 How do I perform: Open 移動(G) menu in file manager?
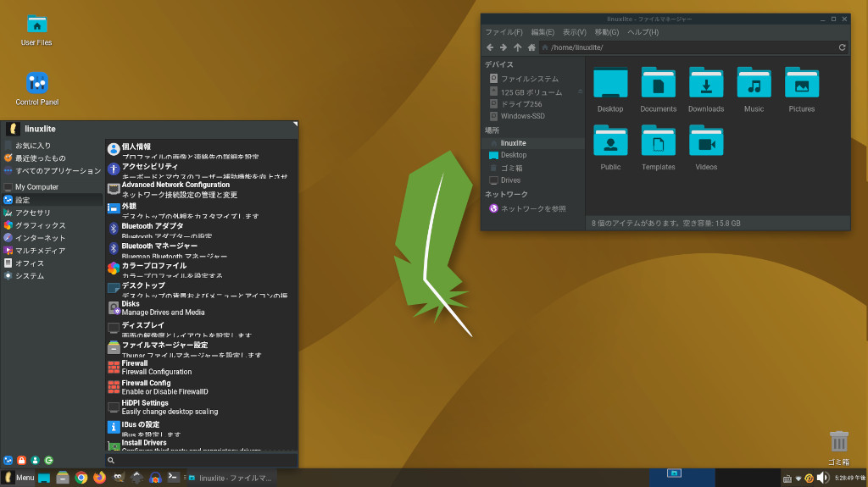coord(607,32)
